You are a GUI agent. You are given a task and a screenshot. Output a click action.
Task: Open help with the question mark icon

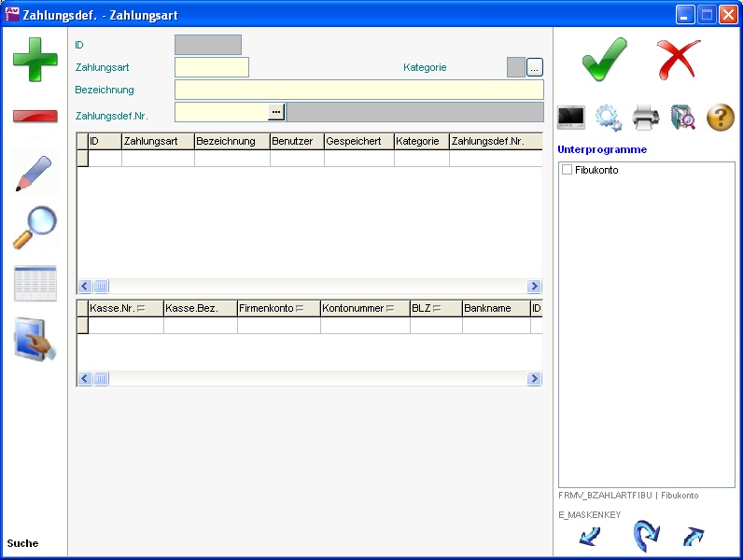point(721,118)
